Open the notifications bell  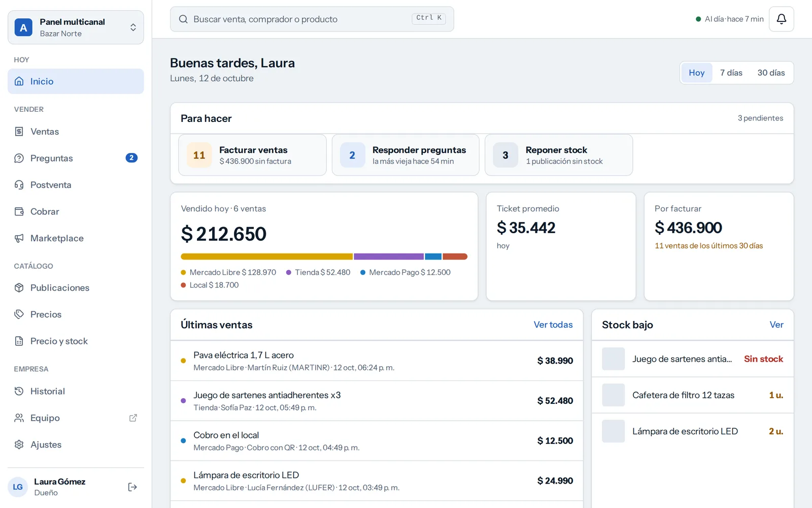pyautogui.click(x=781, y=19)
